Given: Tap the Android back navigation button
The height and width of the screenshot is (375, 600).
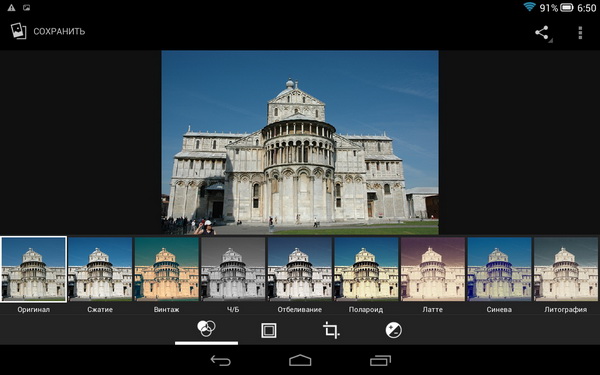Looking at the screenshot, I should pyautogui.click(x=221, y=360).
